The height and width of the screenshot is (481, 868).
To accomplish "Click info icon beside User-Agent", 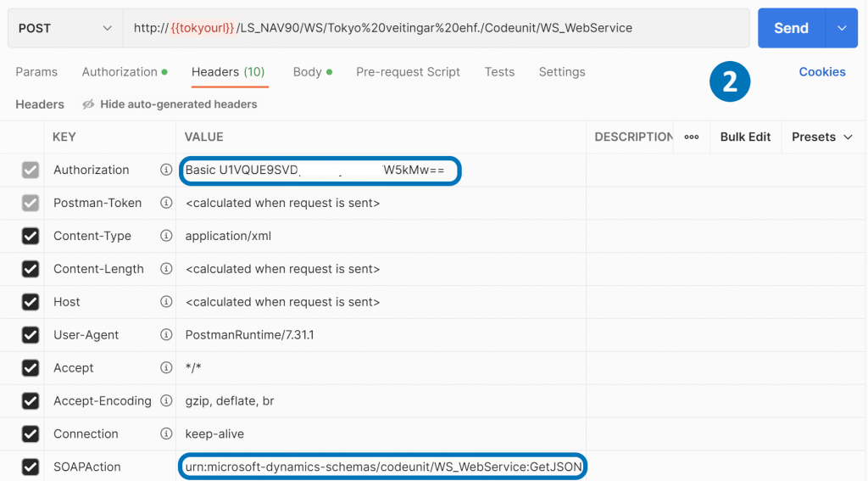I will [166, 336].
